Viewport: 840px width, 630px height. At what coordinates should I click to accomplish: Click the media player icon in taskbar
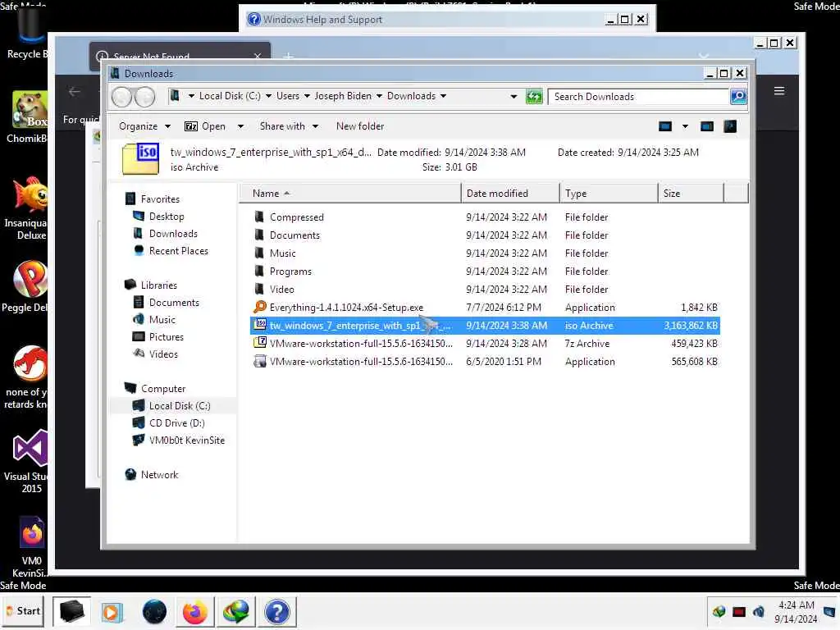point(112,612)
